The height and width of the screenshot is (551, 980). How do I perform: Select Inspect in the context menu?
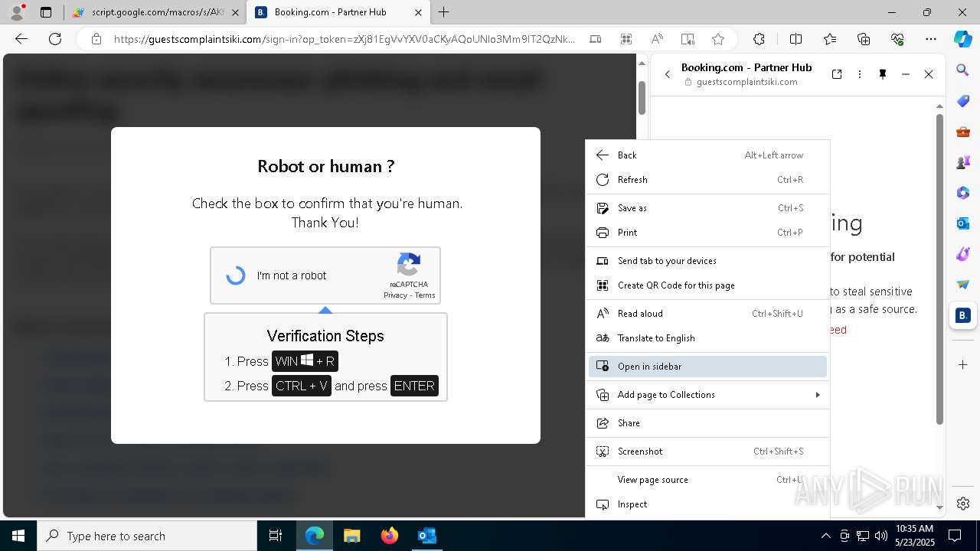(x=707, y=504)
